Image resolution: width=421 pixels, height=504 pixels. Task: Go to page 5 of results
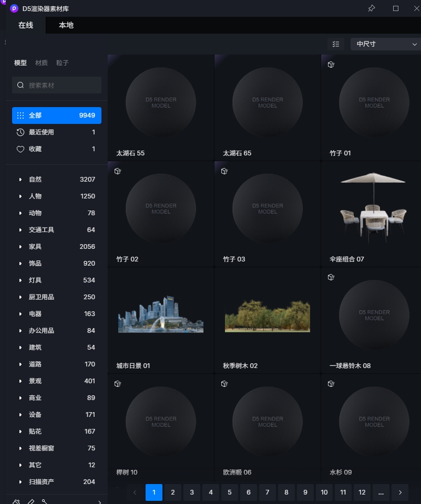point(230,492)
